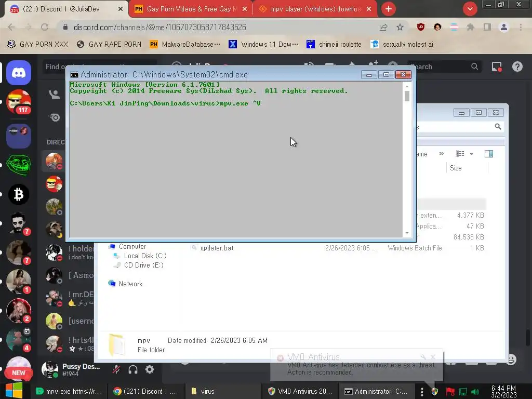Click the Explorer search magnifier icon

pyautogui.click(x=498, y=127)
